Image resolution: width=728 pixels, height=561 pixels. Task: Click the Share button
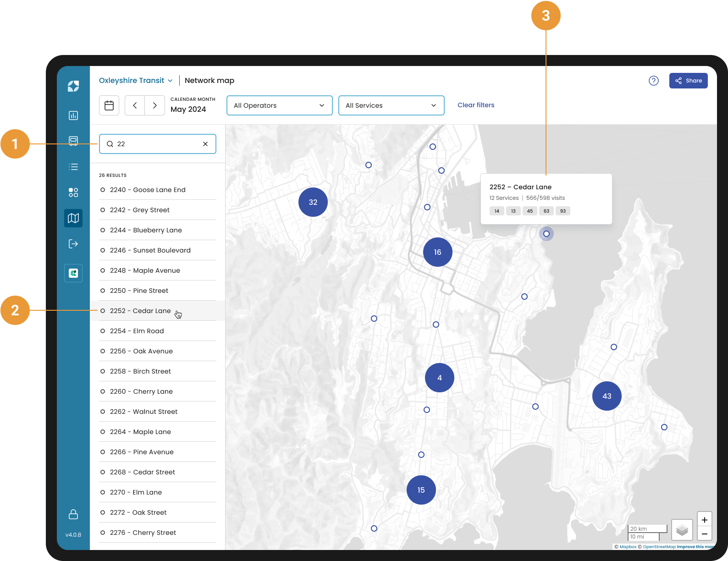pyautogui.click(x=689, y=81)
